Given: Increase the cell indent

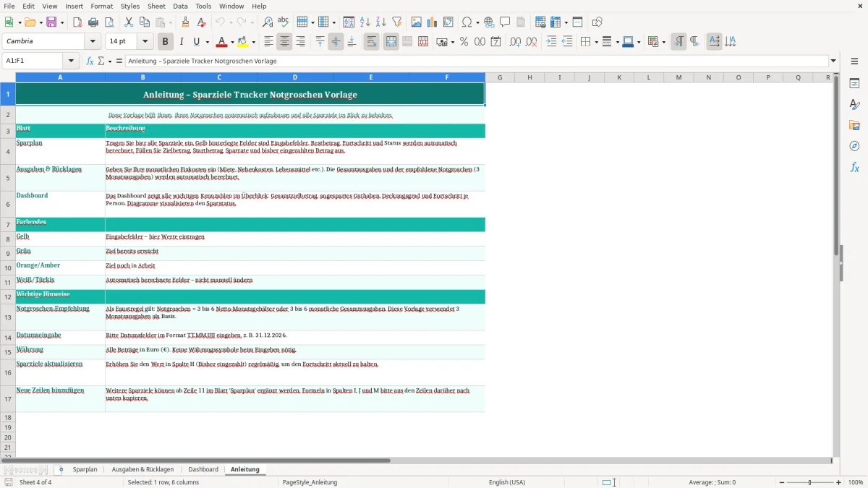Looking at the screenshot, I should (x=551, y=42).
